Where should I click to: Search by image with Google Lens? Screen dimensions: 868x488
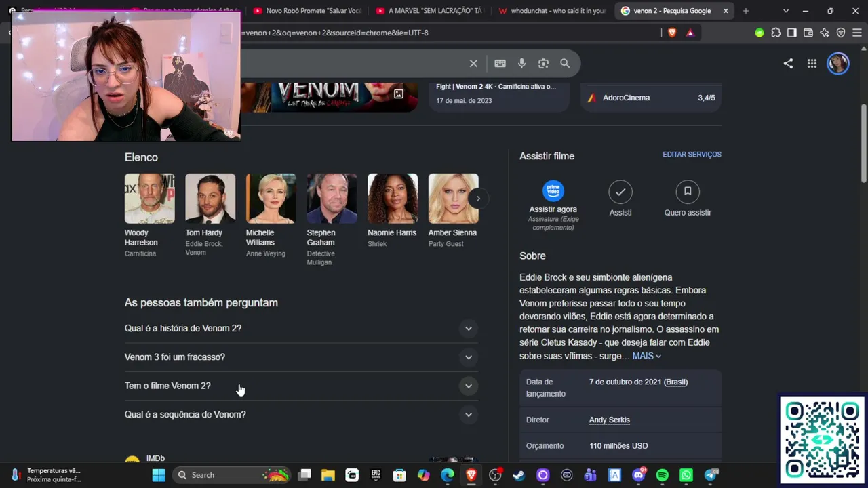543,64
